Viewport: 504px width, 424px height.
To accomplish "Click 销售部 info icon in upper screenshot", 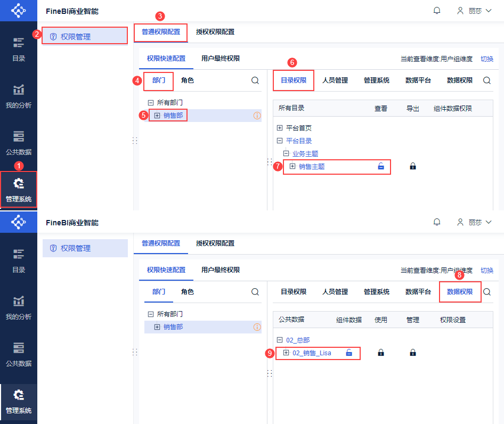I will pyautogui.click(x=257, y=116).
